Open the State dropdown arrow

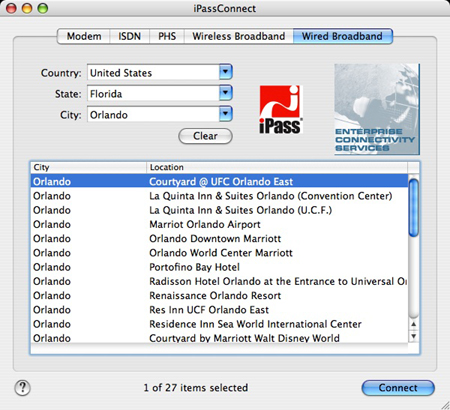(x=226, y=93)
